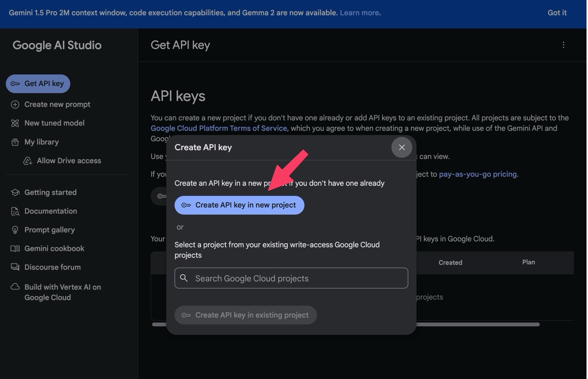Screen dimensions: 588x379
Task: Open Prompt gallery from sidebar
Action: (49, 230)
